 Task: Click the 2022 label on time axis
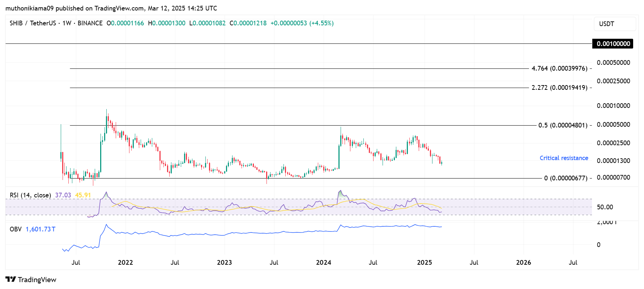[125, 263]
